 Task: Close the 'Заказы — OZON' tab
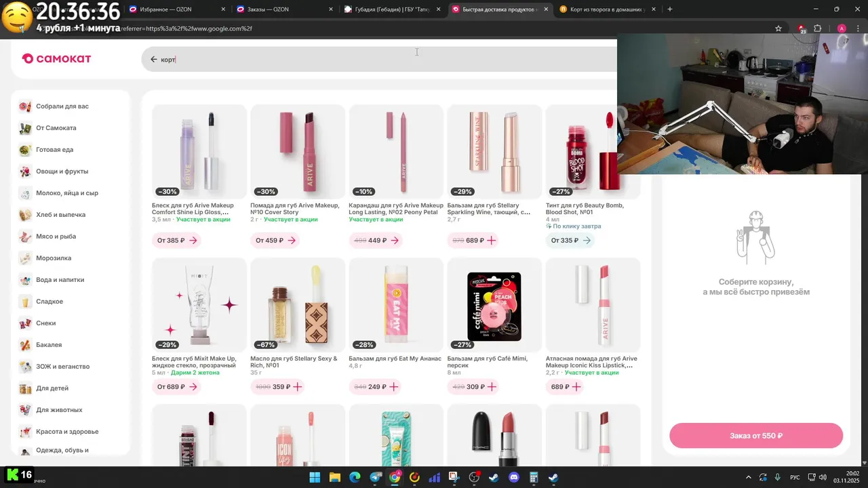point(331,9)
